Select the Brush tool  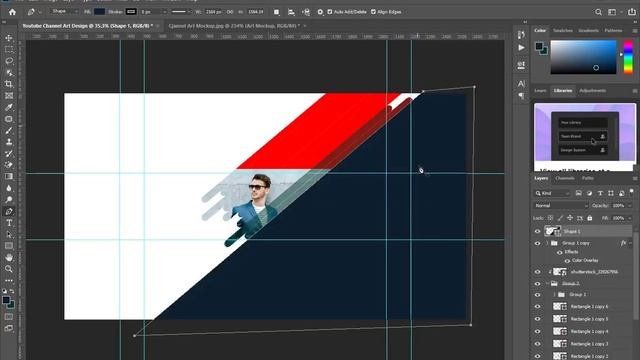click(x=9, y=131)
